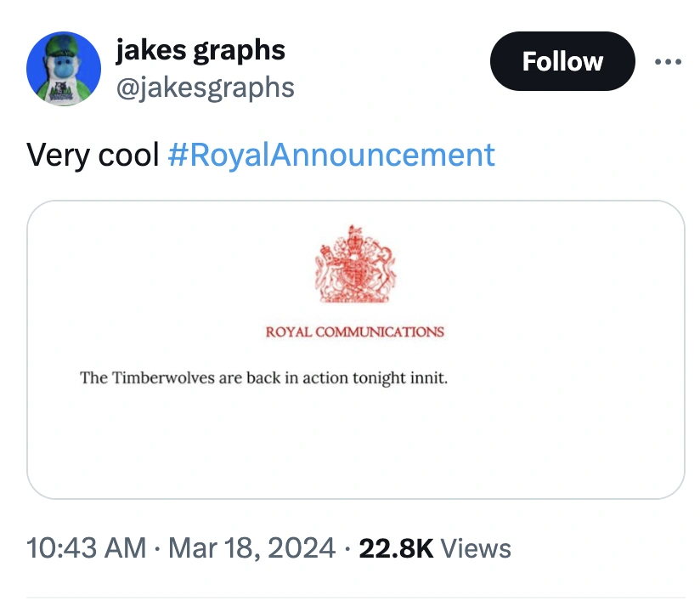700x601 pixels.
Task: Click the "Views" label
Action: pyautogui.click(x=476, y=548)
